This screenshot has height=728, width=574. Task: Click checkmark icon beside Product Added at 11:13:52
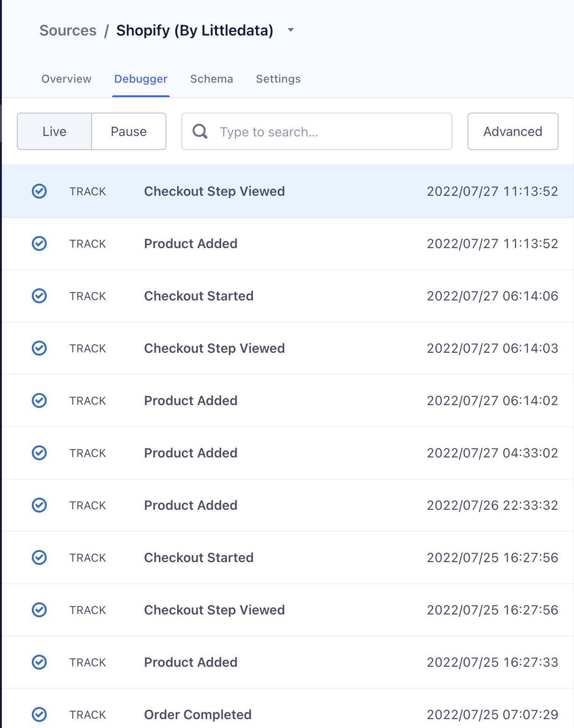[x=39, y=243]
